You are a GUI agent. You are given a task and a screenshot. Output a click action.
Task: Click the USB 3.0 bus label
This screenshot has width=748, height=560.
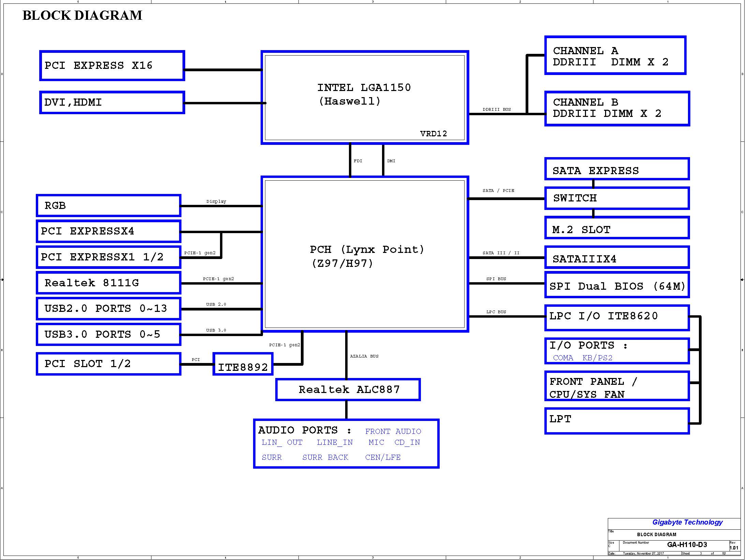(x=216, y=330)
